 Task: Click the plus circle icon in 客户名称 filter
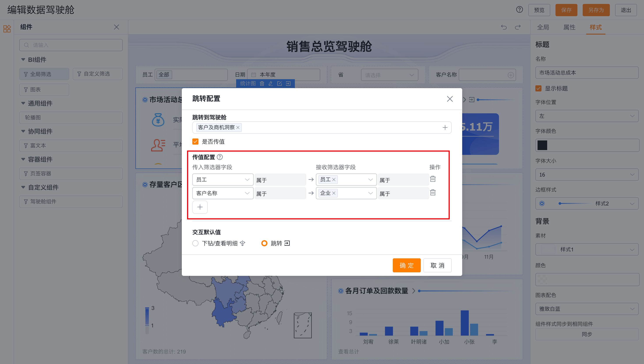[511, 75]
